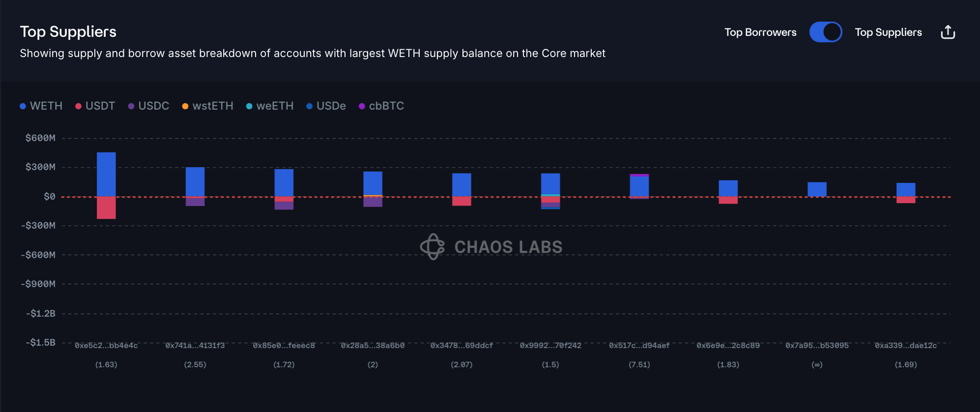Toggle the Top Borrowers/Suppliers switch
Image resolution: width=980 pixels, height=412 pixels.
(826, 32)
